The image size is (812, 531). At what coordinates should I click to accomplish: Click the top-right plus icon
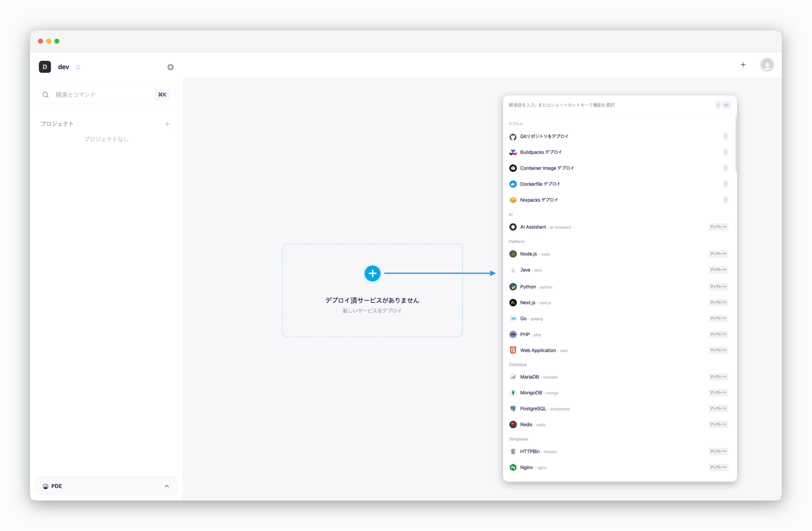743,65
